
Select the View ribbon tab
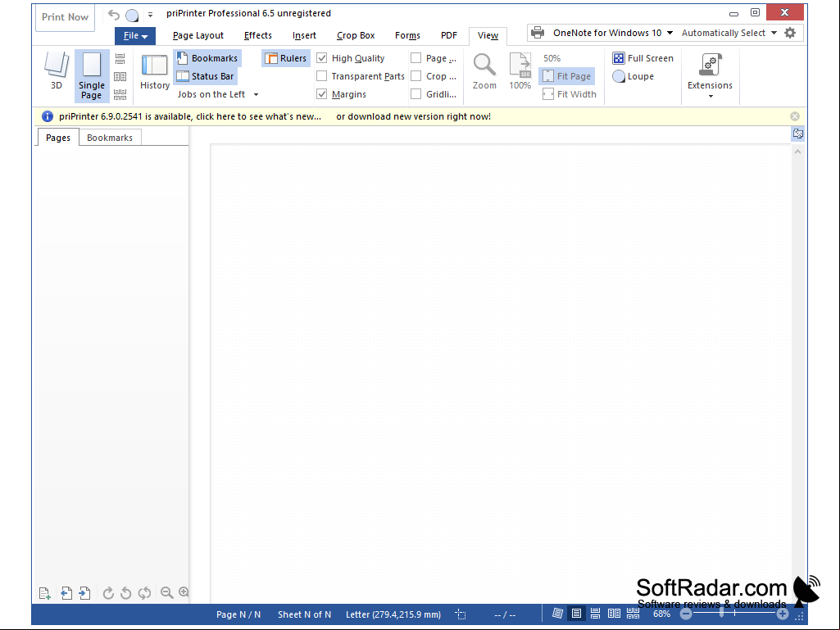pos(488,35)
